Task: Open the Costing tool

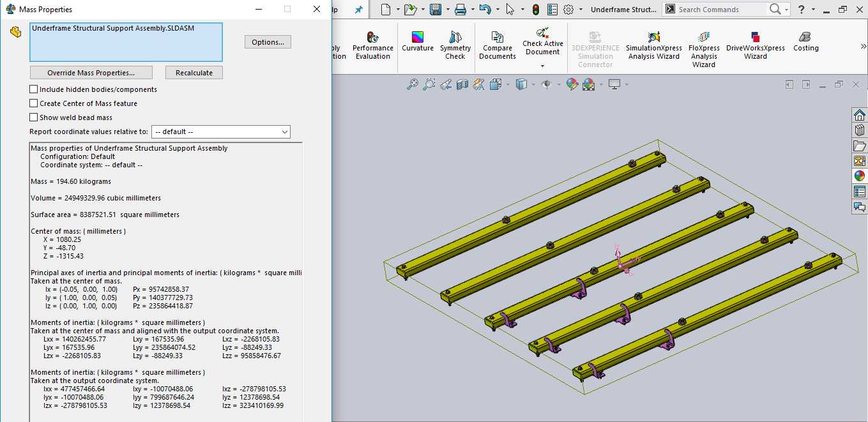Action: [x=805, y=41]
